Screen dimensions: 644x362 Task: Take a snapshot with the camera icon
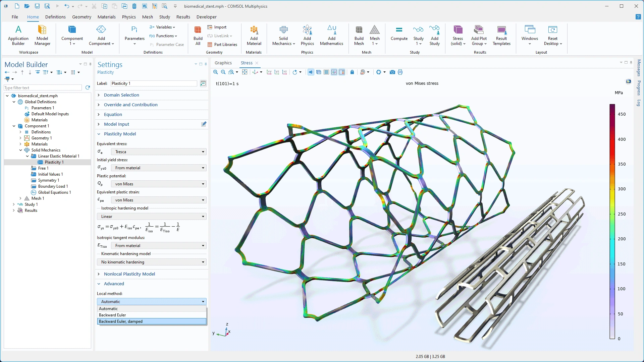392,72
